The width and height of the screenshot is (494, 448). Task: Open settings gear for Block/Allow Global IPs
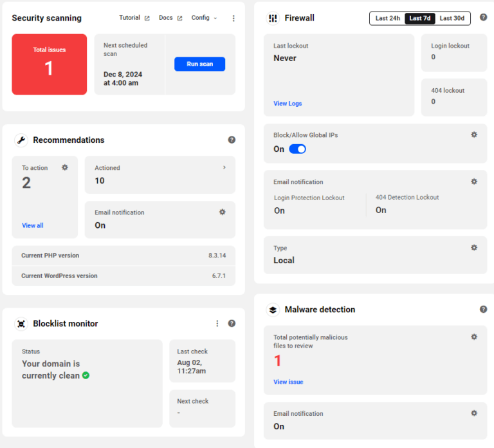coord(474,135)
